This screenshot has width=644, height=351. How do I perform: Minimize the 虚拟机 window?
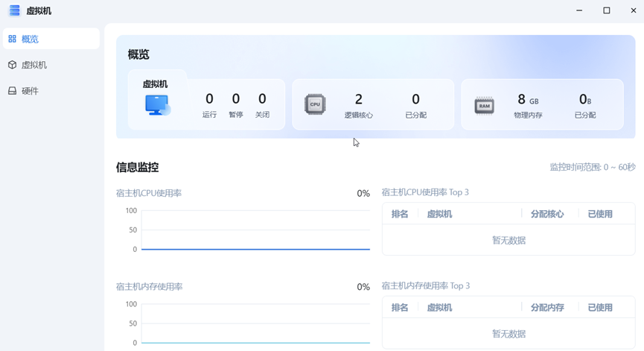click(579, 10)
